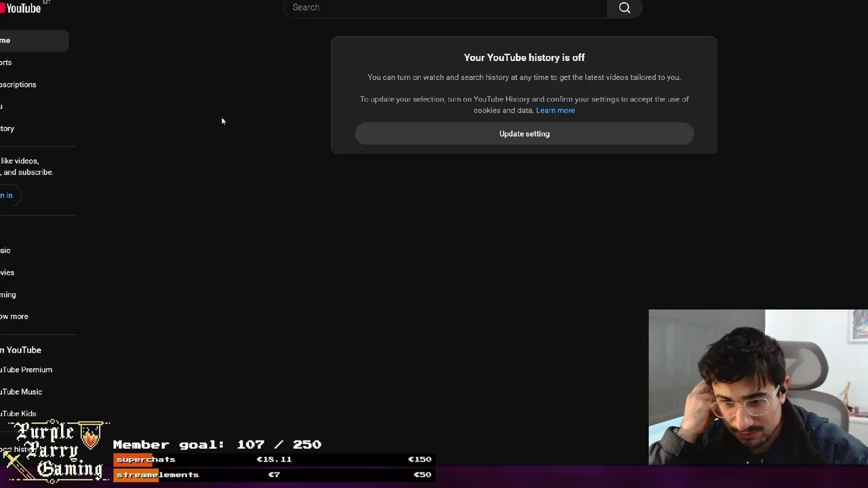Open YouTube Premium link
This screenshot has height=488, width=868.
pos(26,370)
